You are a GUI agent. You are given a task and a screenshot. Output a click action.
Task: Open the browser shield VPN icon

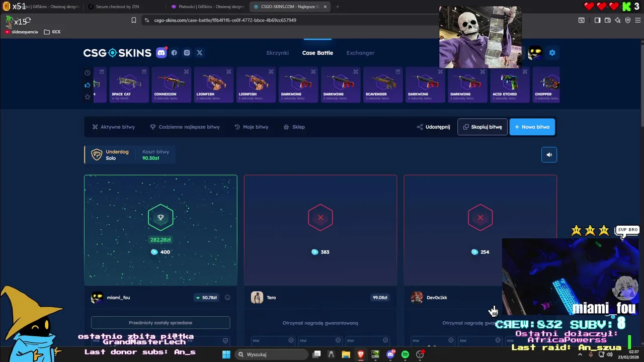pos(627,20)
